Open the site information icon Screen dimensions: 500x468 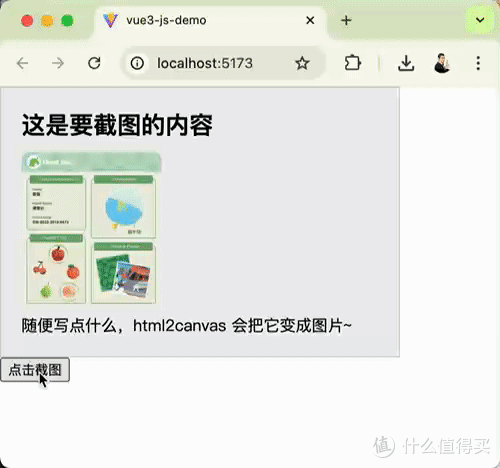point(137,63)
